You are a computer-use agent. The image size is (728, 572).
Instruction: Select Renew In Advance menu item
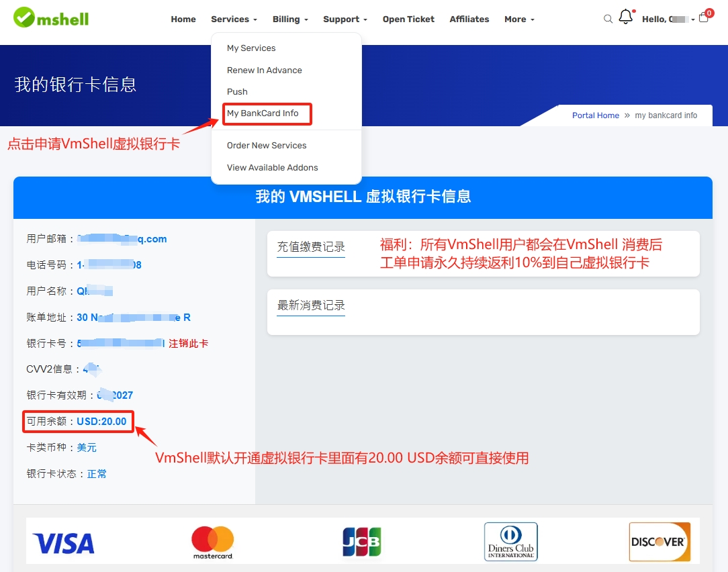coord(264,70)
